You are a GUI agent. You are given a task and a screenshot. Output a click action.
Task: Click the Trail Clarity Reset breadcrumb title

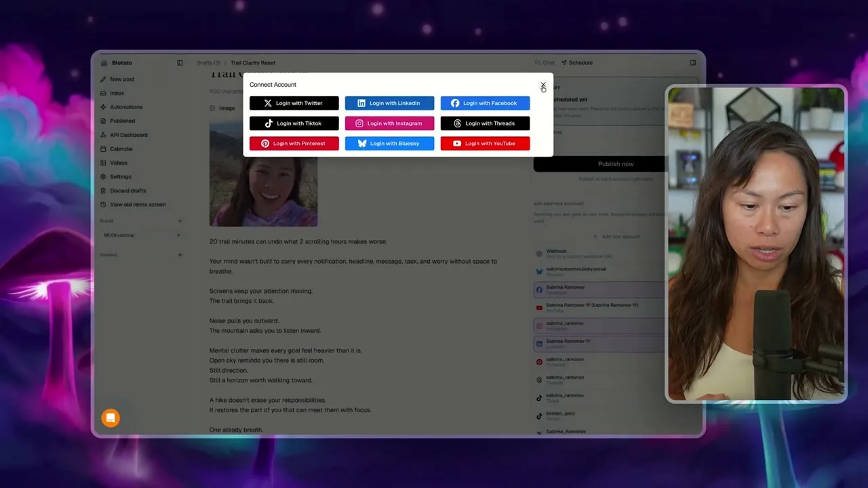(253, 62)
